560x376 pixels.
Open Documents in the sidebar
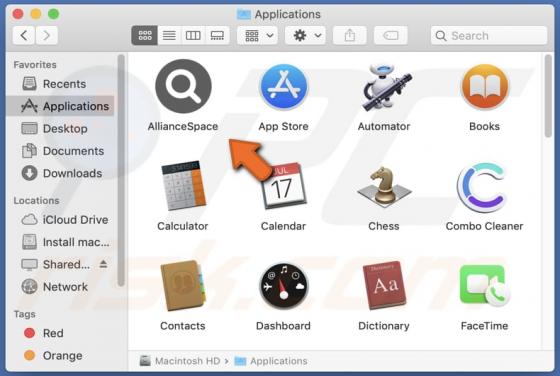pyautogui.click(x=60, y=151)
